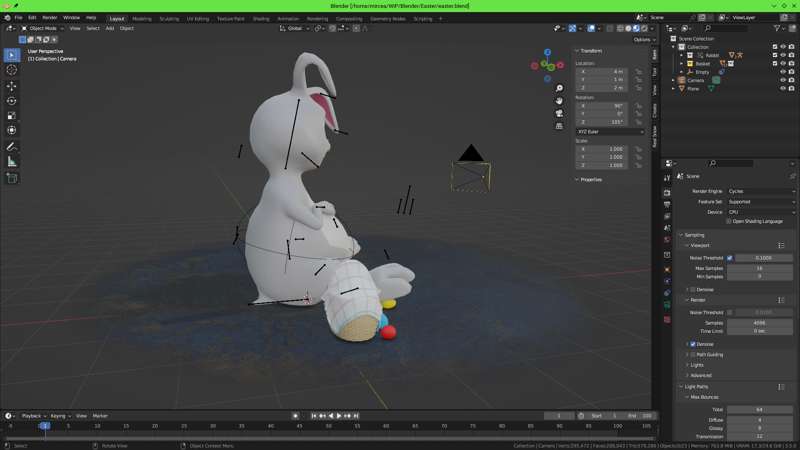The image size is (800, 450).
Task: Open the Marker menu in timeline
Action: 100,415
